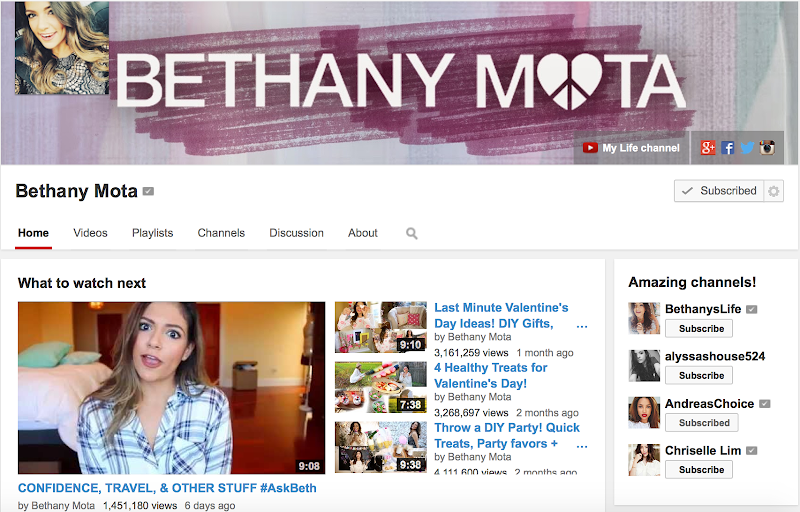800x512 pixels.
Task: Click verified badge next to AndreasChoice
Action: click(x=764, y=404)
